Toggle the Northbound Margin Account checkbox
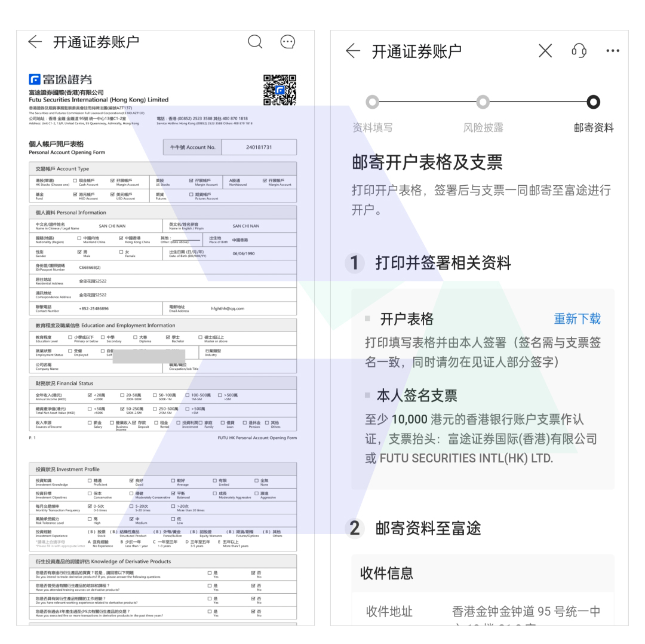The width and height of the screenshot is (645, 644). point(265,180)
